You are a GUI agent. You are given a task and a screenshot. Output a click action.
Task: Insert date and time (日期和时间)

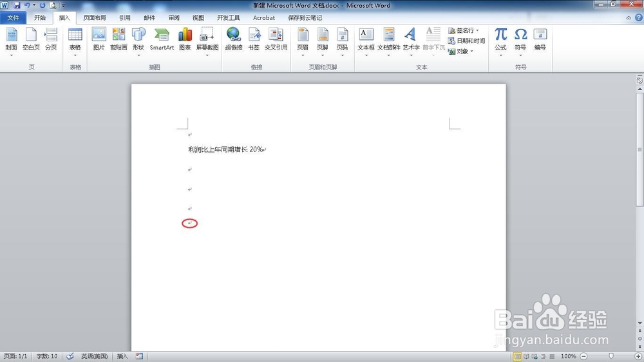point(466,41)
